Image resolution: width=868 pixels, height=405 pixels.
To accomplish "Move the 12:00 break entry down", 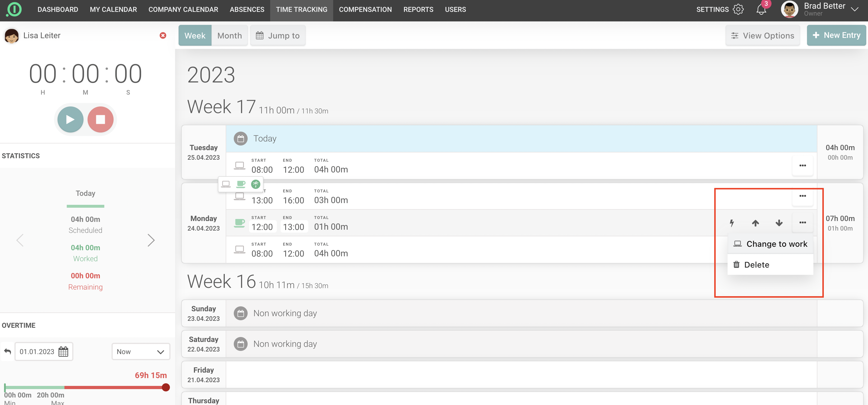I will (779, 222).
